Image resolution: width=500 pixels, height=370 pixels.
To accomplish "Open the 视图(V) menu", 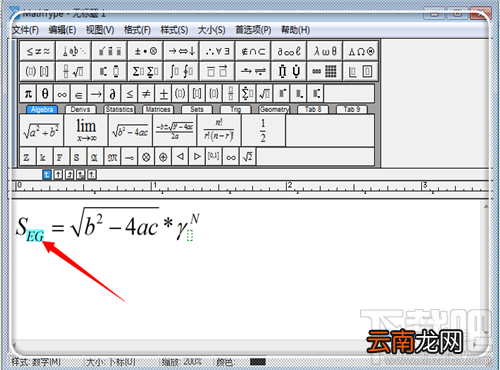I will point(100,30).
